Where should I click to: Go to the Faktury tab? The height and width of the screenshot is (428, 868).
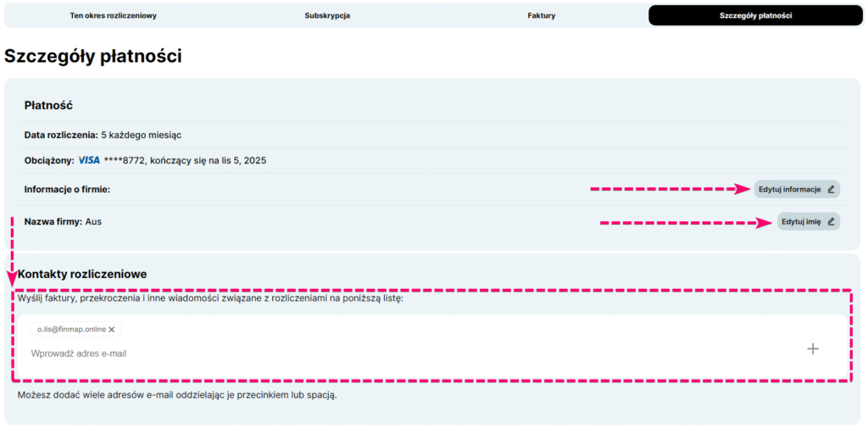(x=541, y=15)
